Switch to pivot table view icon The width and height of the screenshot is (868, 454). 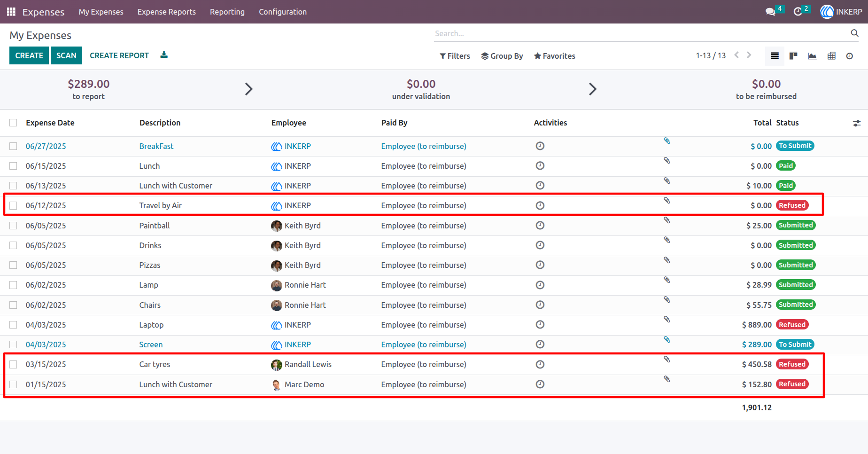831,56
